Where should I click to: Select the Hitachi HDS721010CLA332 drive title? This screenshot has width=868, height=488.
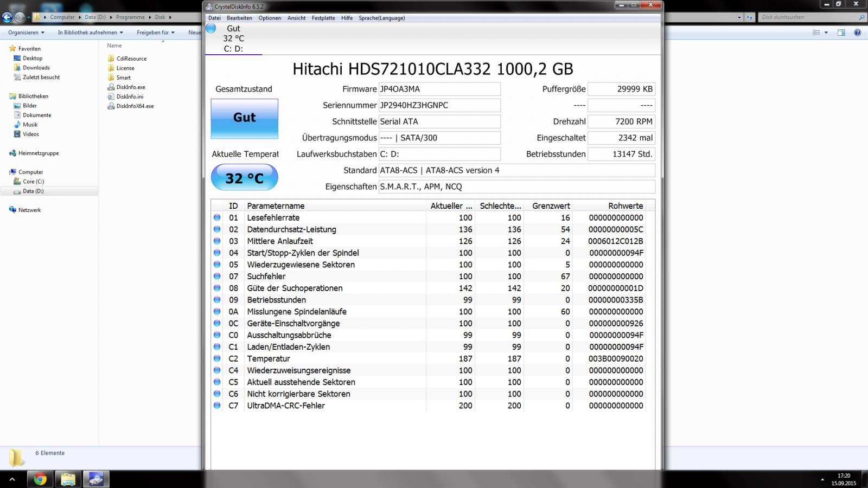tap(433, 69)
